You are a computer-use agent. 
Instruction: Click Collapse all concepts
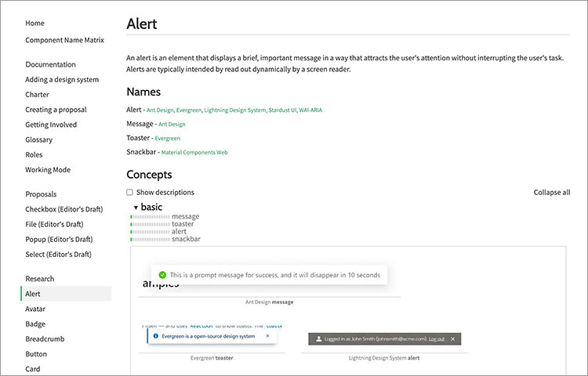click(552, 193)
